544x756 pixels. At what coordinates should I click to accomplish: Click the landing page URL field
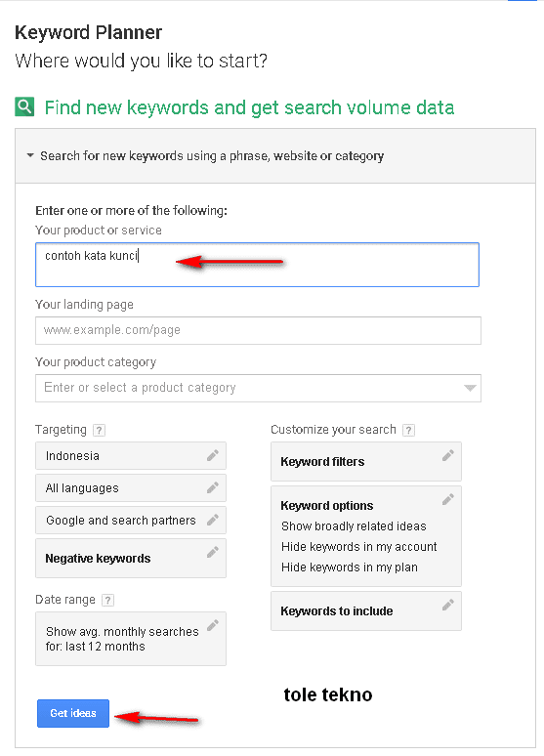tap(258, 330)
